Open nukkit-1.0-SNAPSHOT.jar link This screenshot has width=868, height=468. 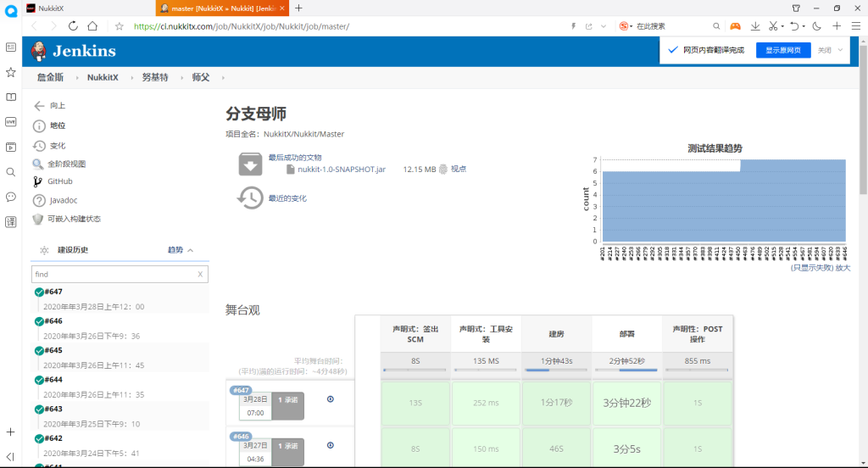tap(342, 169)
